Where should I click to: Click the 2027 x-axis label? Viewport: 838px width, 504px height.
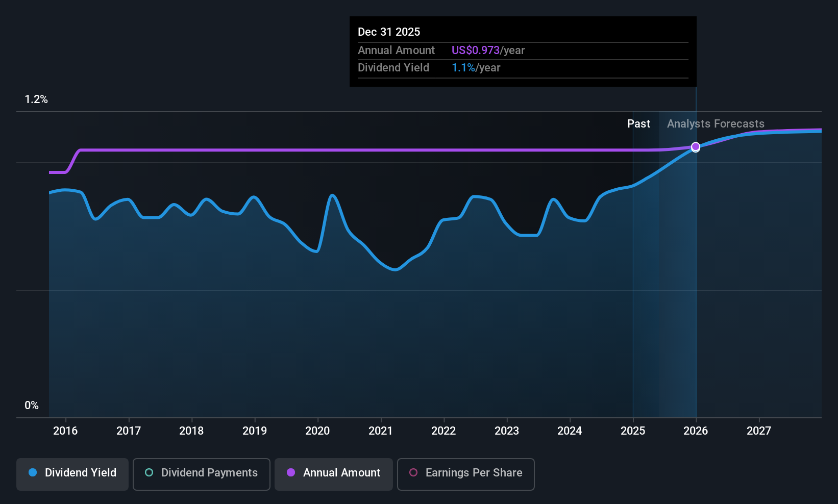tap(759, 431)
